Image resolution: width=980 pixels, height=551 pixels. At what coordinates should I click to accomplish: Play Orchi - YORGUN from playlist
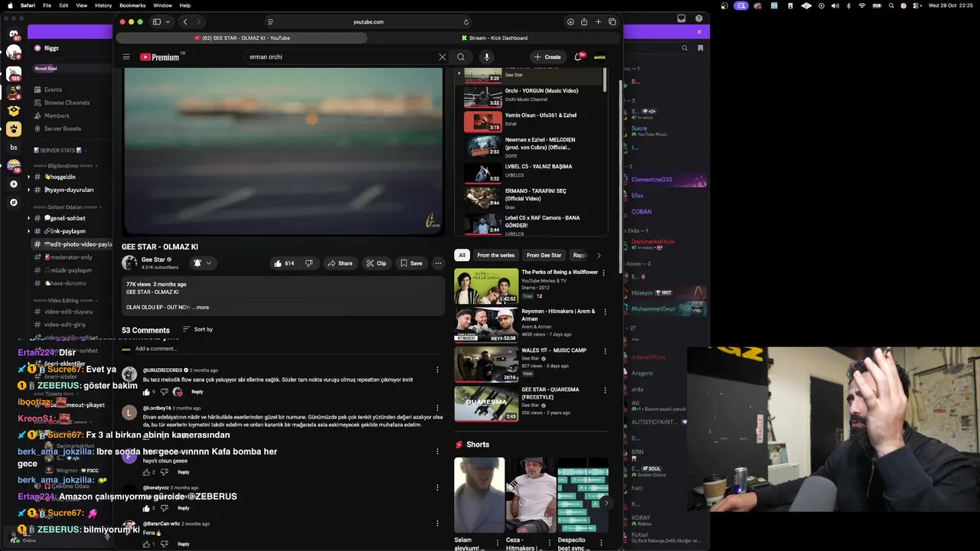point(530,95)
